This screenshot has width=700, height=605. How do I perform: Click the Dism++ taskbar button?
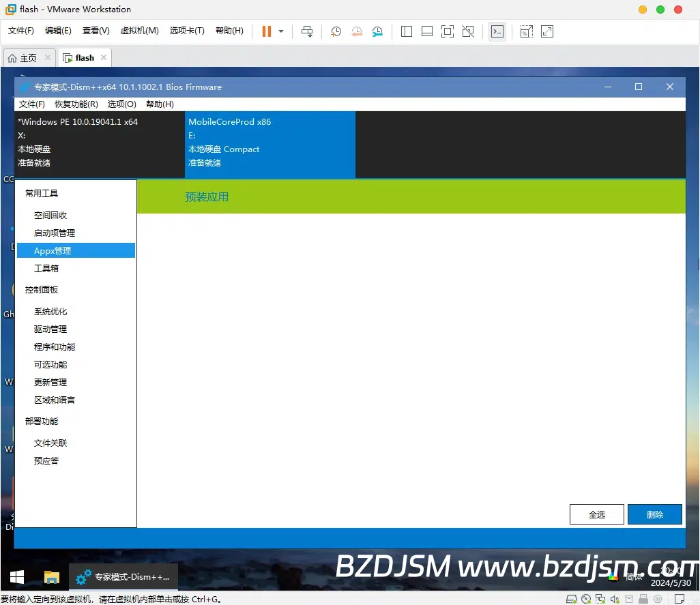(123, 577)
